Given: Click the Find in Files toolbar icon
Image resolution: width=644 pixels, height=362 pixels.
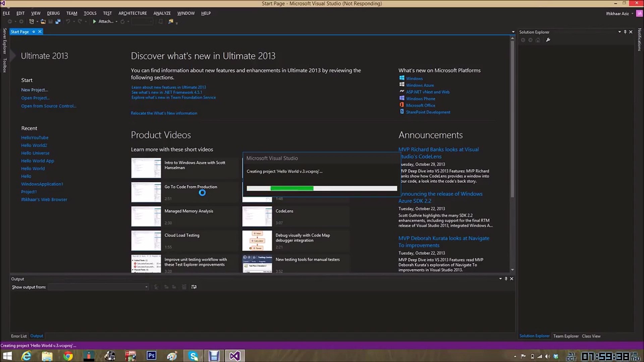Looking at the screenshot, I should pos(171,21).
